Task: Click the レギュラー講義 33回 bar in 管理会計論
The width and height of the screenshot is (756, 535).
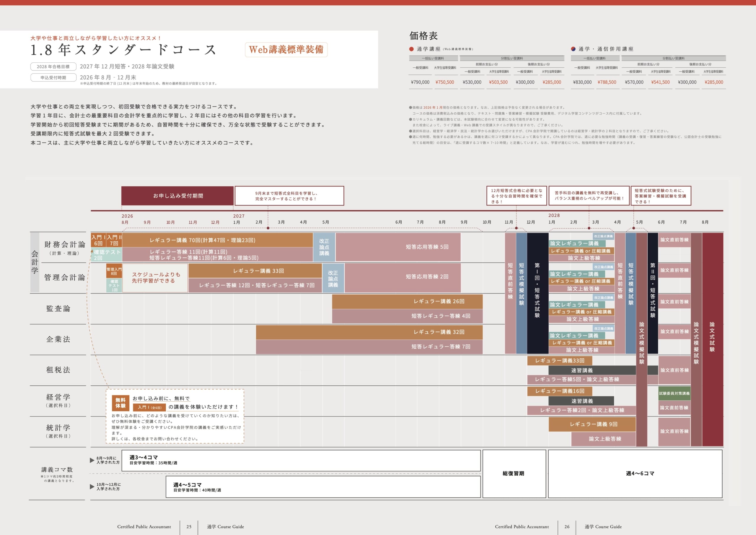Action: pos(255,271)
